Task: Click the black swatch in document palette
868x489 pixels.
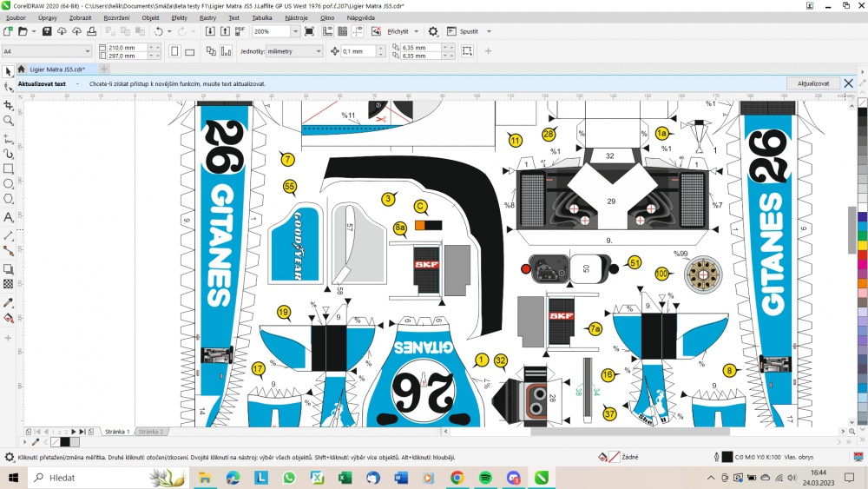Action: pyautogui.click(x=65, y=442)
